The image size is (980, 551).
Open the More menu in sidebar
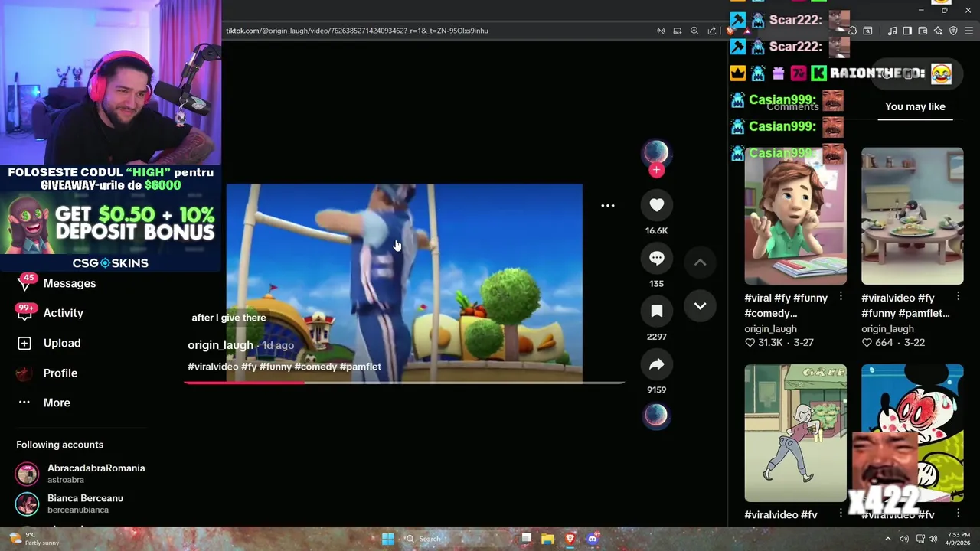click(x=56, y=403)
